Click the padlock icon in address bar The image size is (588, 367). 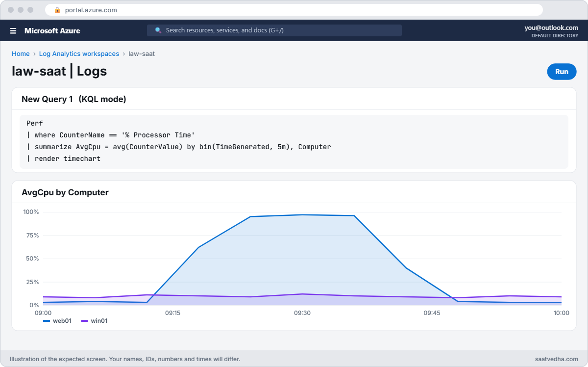tap(57, 10)
